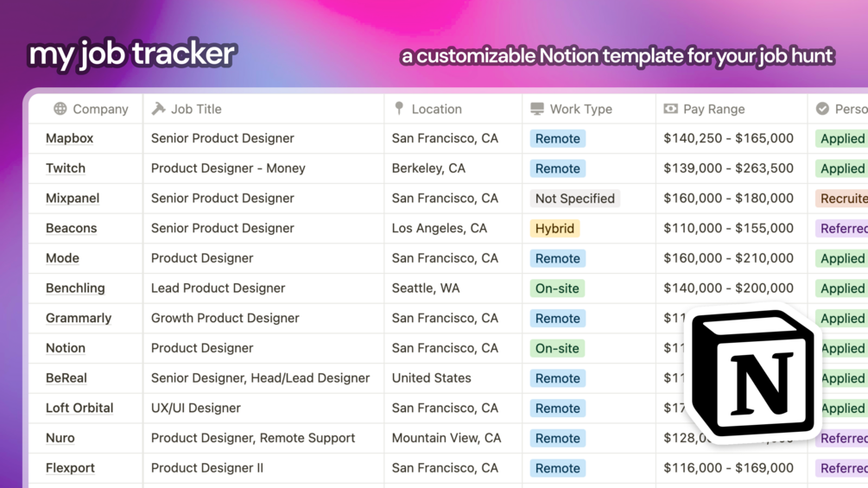Open the Grammarly company entry
Viewport: 868px width, 488px height.
click(x=79, y=318)
